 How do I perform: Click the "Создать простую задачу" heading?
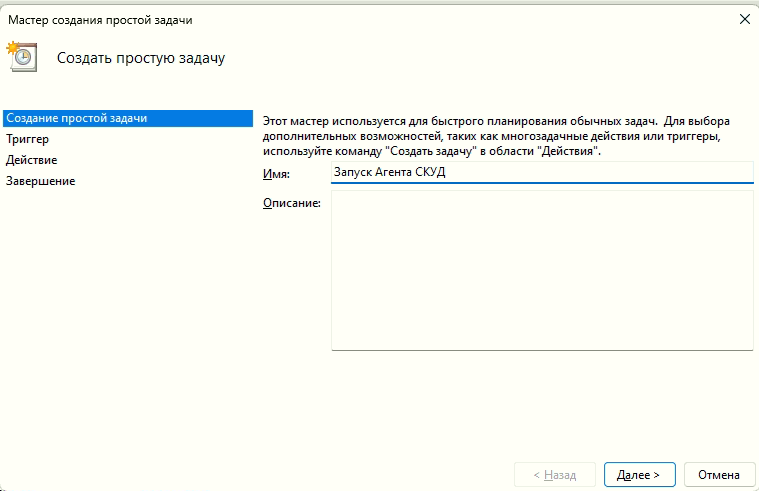click(141, 58)
